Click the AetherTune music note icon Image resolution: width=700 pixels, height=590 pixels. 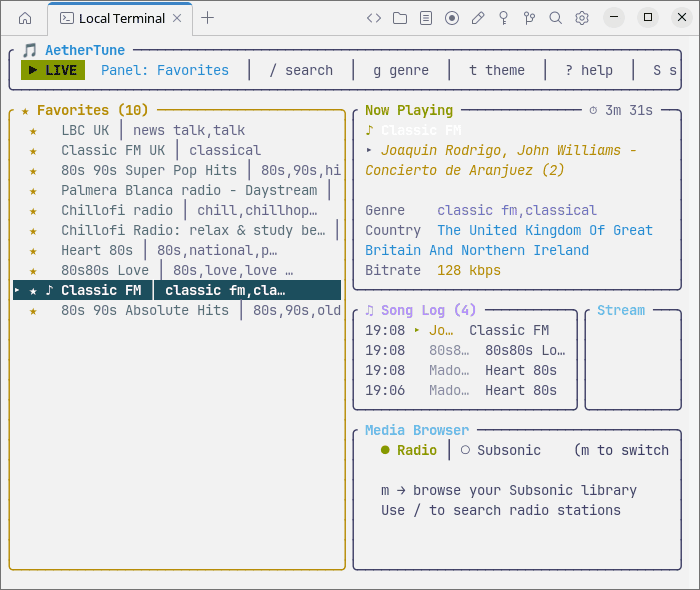[x=29, y=50]
